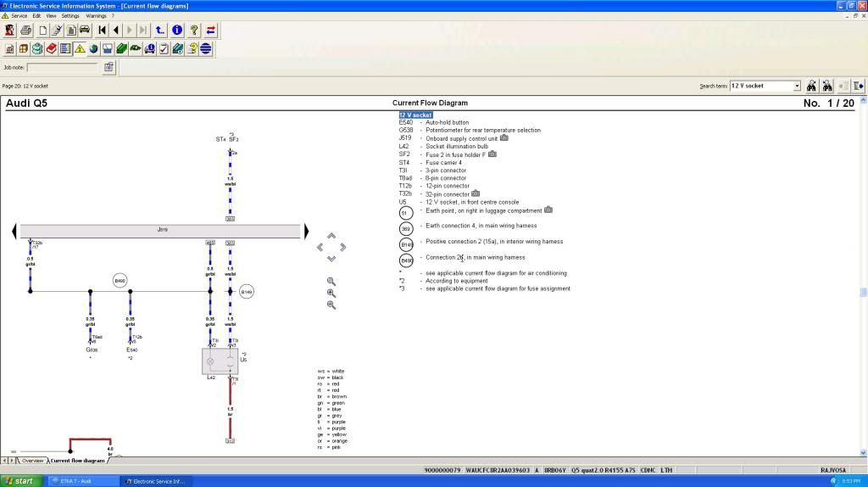Click the car icon in the top toolbar
This screenshot has width=868, height=487.
point(85,31)
